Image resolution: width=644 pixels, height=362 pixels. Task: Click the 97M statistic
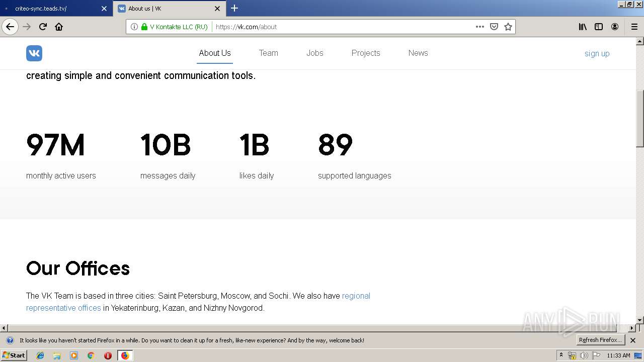[x=55, y=145]
